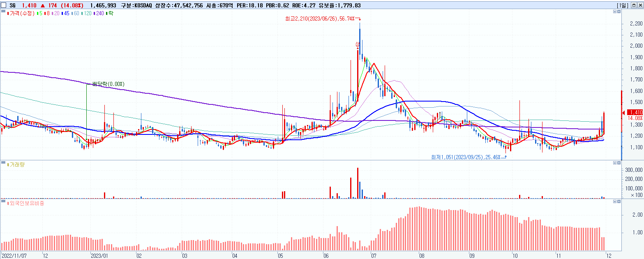The width and height of the screenshot is (644, 259).
Task: Click the ROE:4.27 value in header
Action: 304,5
